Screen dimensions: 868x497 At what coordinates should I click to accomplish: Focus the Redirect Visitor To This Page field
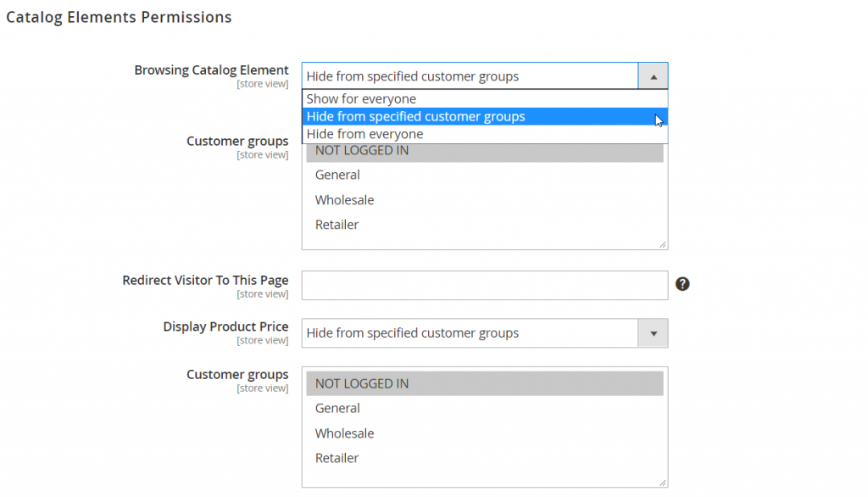point(484,285)
